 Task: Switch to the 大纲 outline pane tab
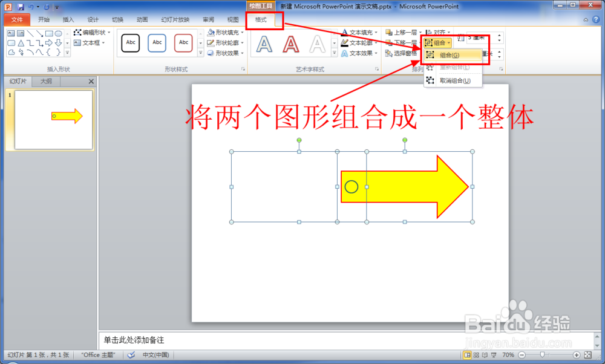46,82
